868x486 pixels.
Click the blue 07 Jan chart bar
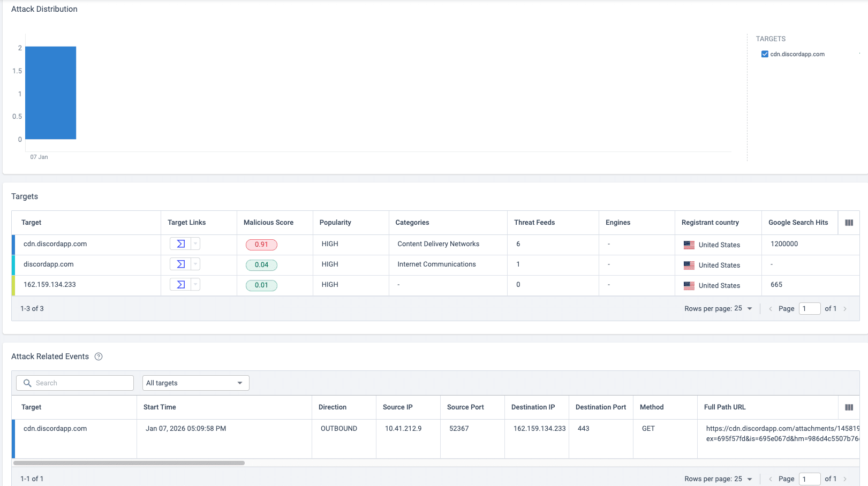[x=51, y=93]
